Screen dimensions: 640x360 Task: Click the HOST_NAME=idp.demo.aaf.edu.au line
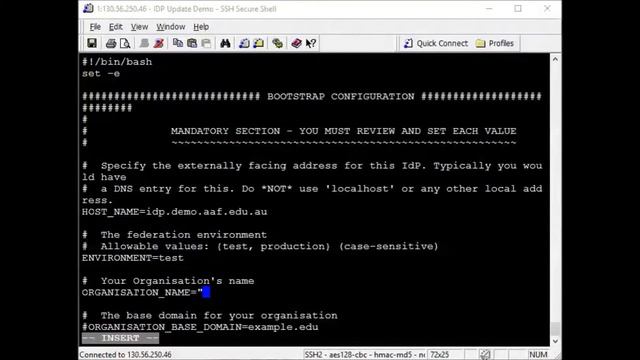point(174,212)
